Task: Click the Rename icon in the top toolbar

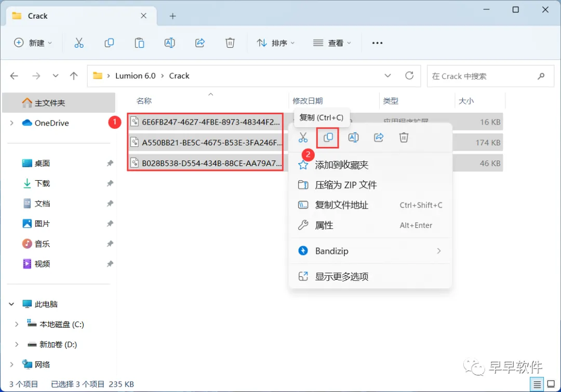Action: point(169,43)
